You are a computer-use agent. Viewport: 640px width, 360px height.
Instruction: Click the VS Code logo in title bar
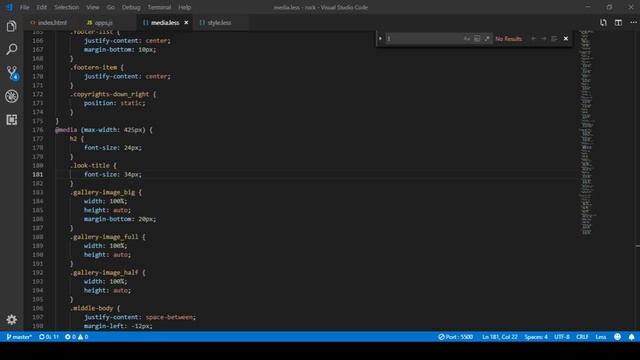pyautogui.click(x=9, y=7)
